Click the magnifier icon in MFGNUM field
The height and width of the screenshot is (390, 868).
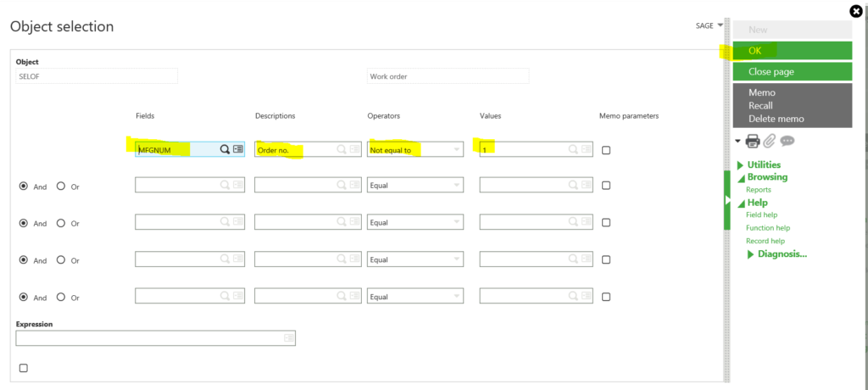tap(225, 149)
